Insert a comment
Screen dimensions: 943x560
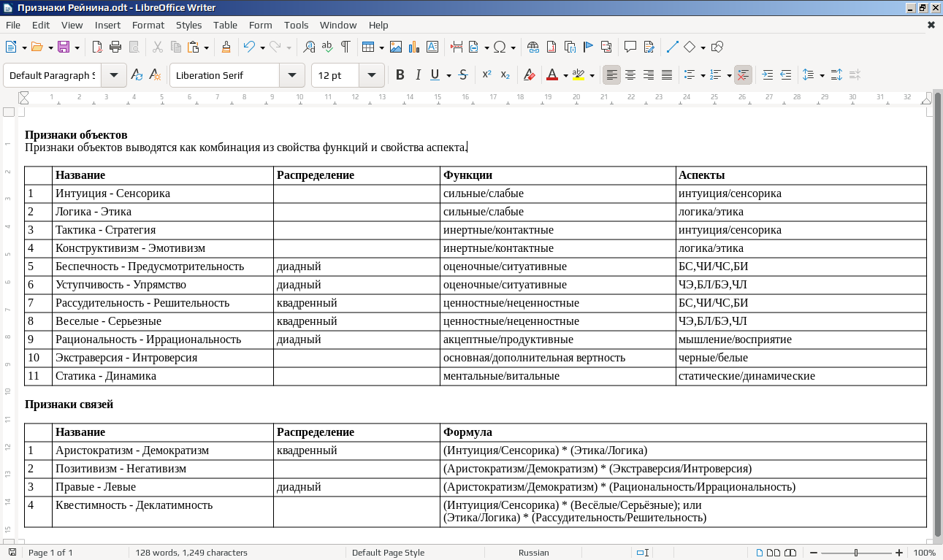tap(630, 47)
